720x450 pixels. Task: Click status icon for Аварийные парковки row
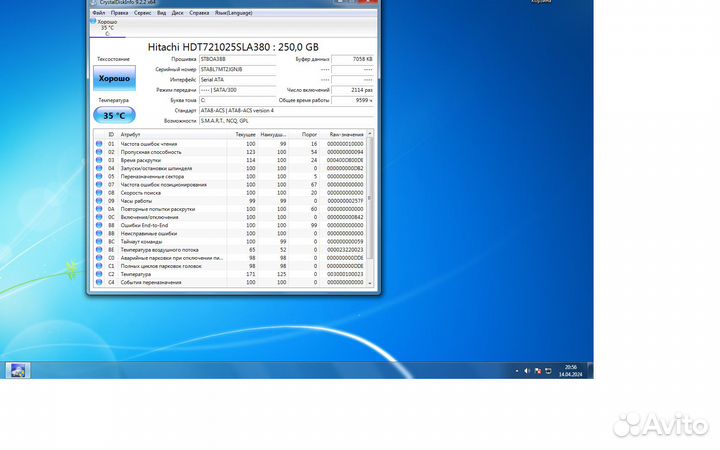[x=99, y=258]
